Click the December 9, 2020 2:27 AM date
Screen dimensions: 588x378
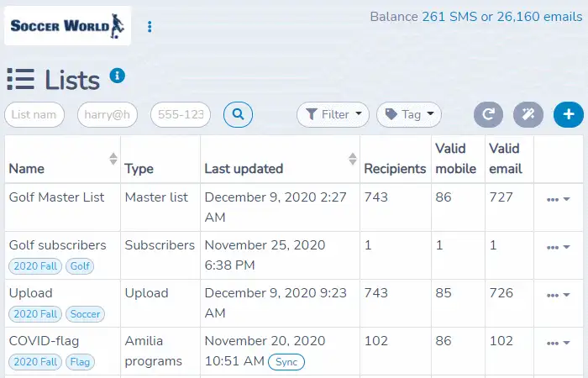(276, 207)
